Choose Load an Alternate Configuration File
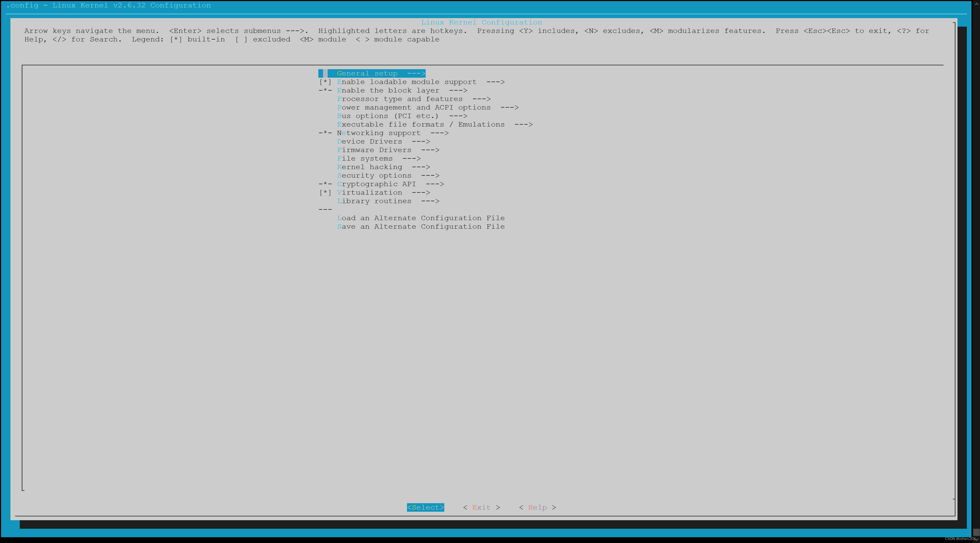 tap(421, 218)
